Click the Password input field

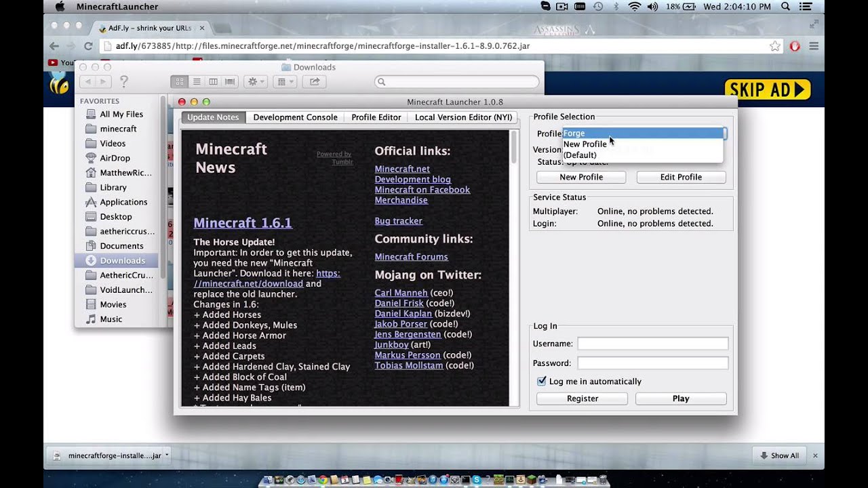click(652, 363)
